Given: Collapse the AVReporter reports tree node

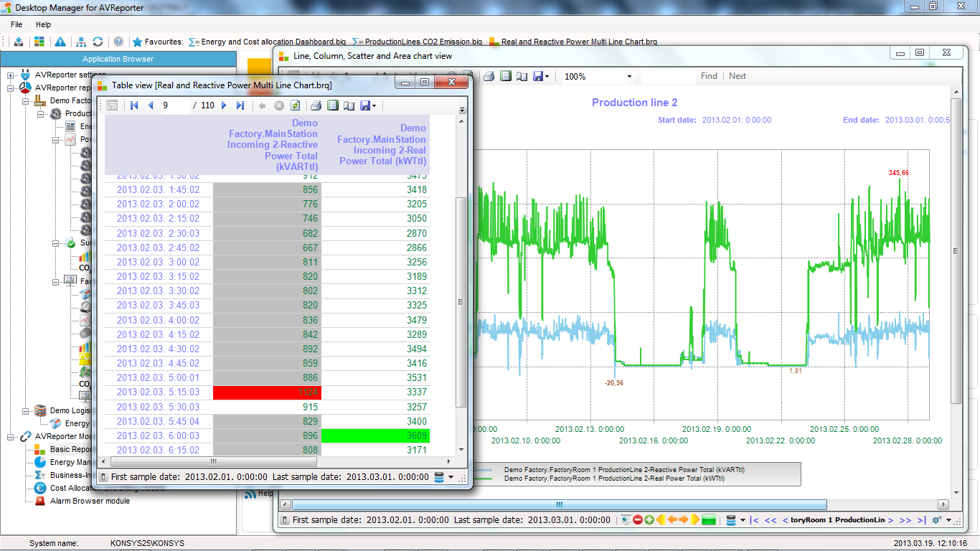Looking at the screenshot, I should tap(10, 88).
